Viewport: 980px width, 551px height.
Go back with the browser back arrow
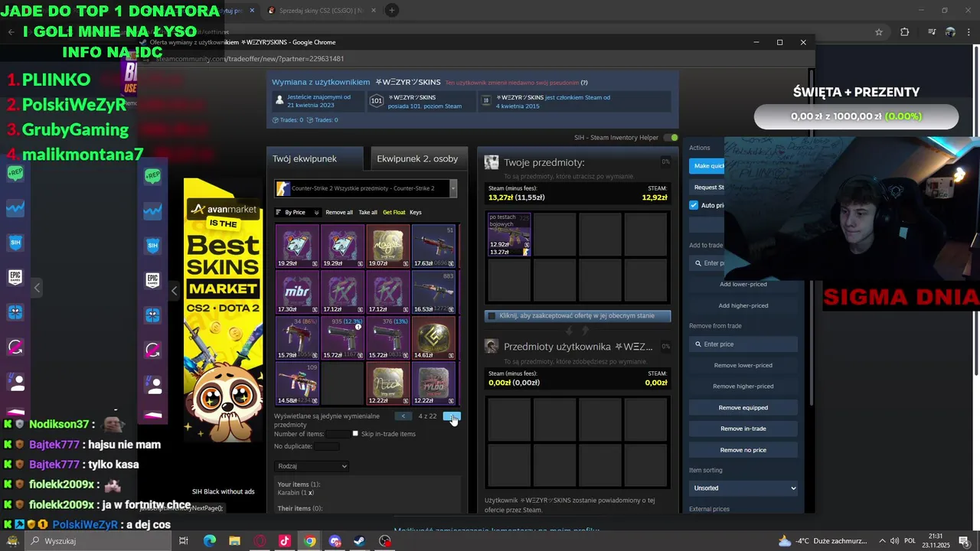tap(11, 32)
